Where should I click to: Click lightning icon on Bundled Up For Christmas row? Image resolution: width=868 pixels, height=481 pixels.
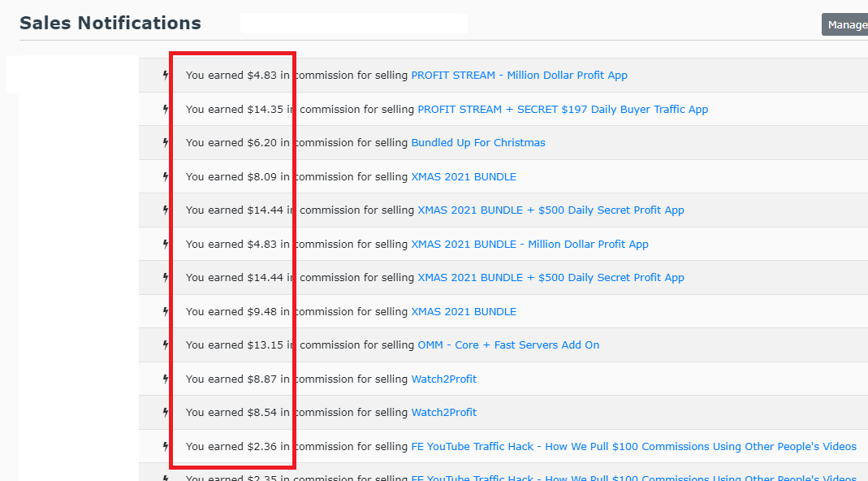[166, 142]
